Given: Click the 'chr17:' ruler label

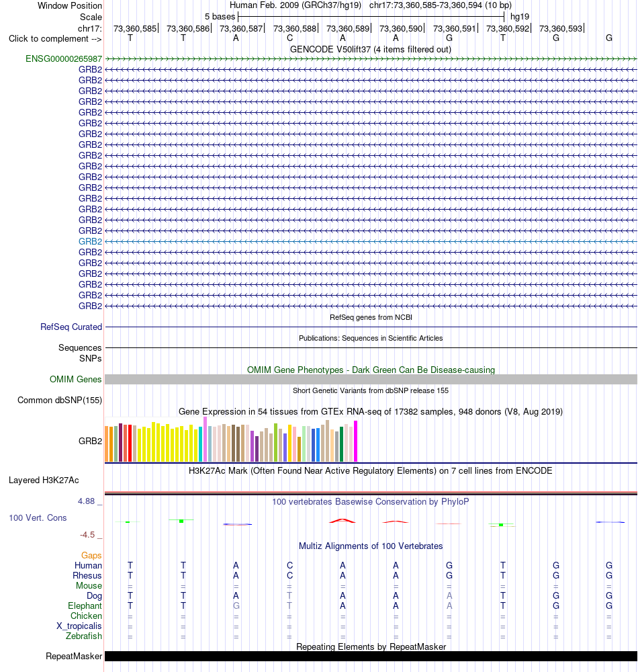Looking at the screenshot, I should (x=90, y=29).
